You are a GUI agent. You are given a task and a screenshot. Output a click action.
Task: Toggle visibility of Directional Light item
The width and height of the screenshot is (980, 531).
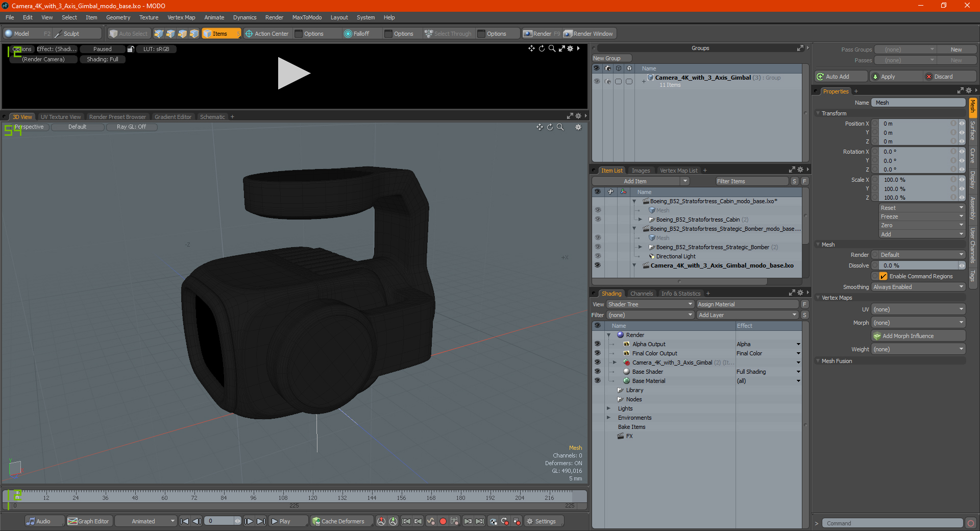(x=597, y=256)
